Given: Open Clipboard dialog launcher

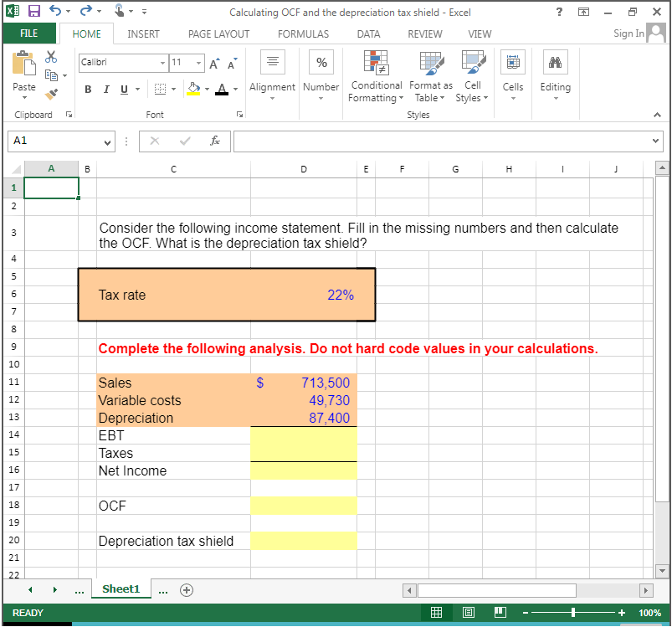Looking at the screenshot, I should click(x=69, y=114).
